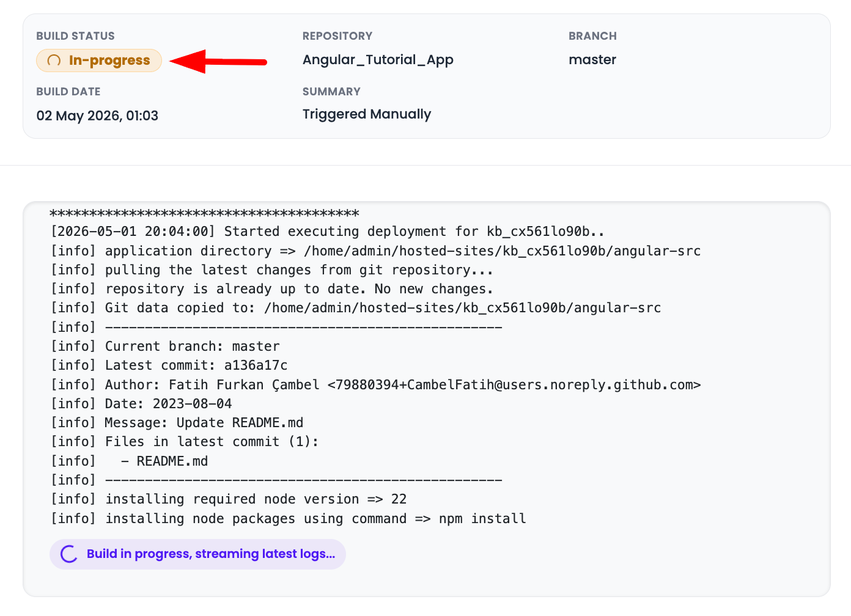Click the Current branch: master log line

coord(165,346)
